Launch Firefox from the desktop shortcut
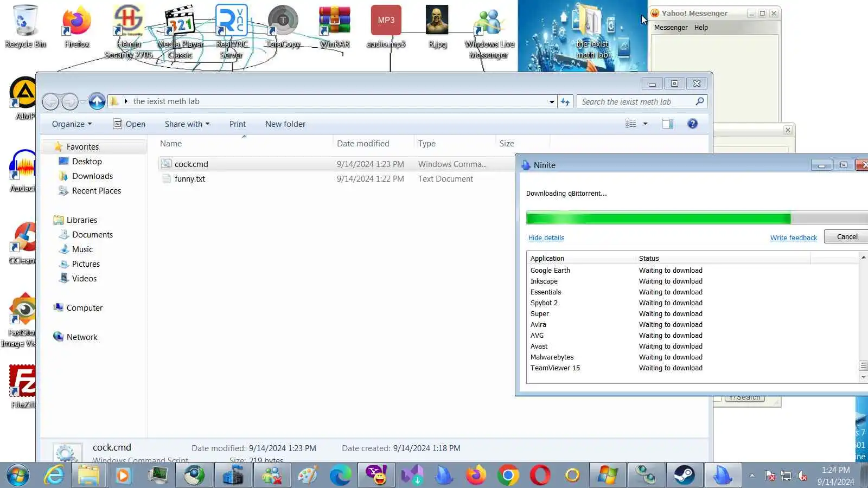 pyautogui.click(x=76, y=26)
